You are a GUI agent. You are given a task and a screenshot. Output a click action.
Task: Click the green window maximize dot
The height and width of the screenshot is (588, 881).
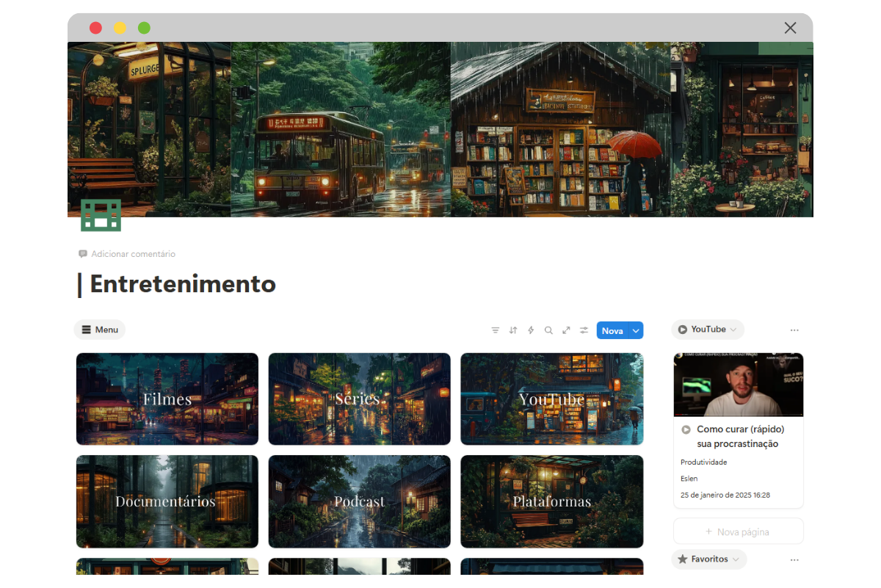click(x=144, y=28)
